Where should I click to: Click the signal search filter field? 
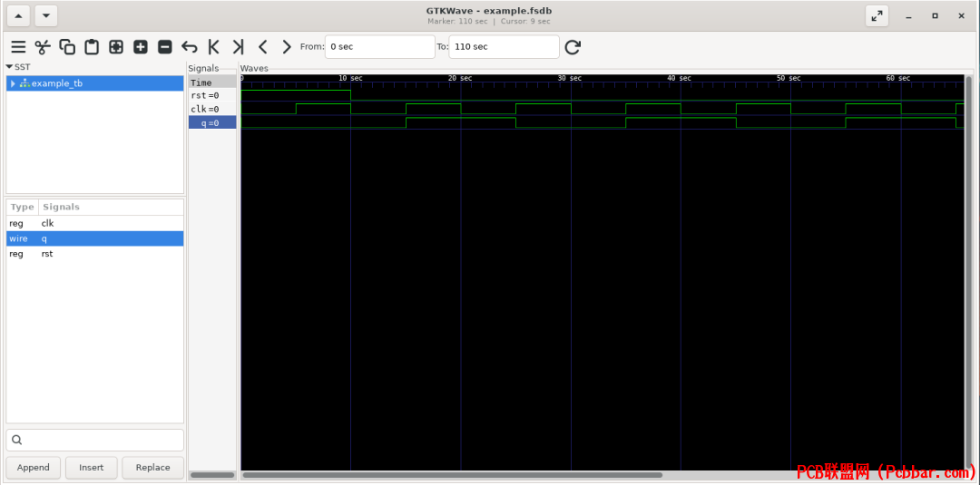tap(95, 440)
